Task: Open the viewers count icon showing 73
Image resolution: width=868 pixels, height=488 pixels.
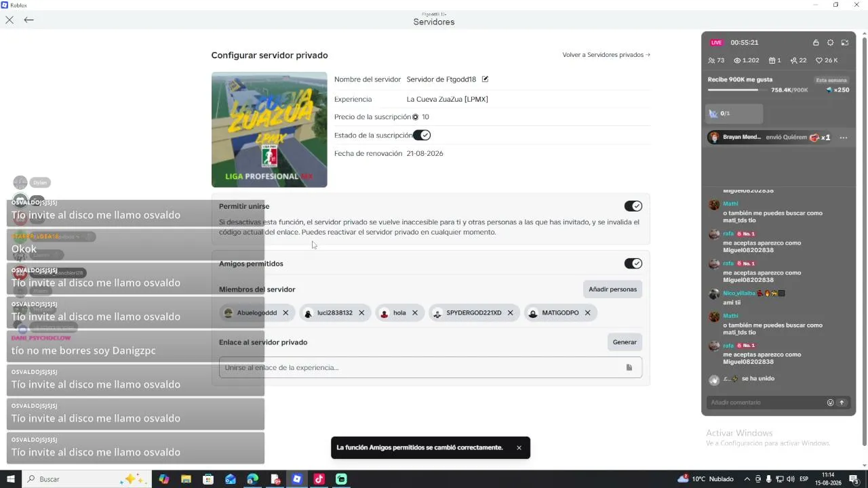Action: pyautogui.click(x=716, y=60)
